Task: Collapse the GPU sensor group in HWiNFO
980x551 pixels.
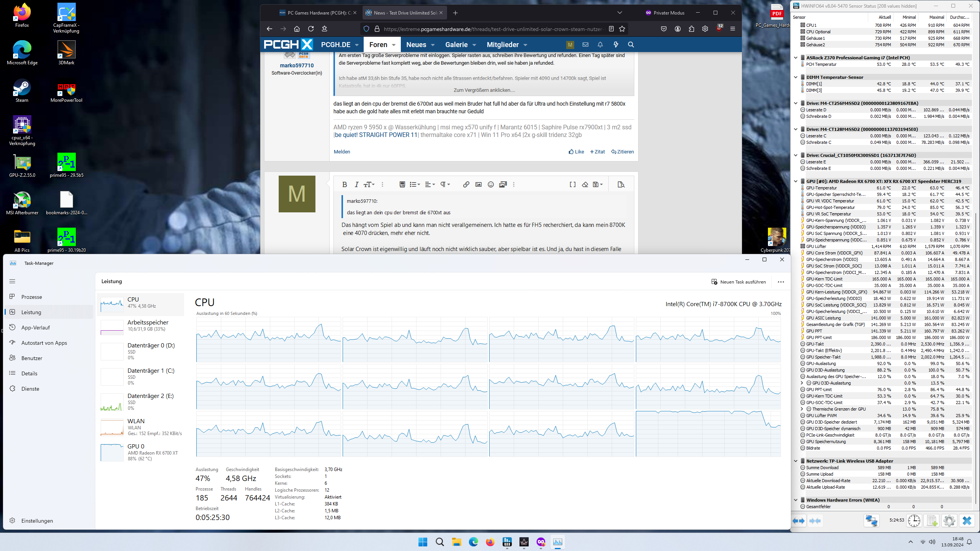Action: (797, 181)
